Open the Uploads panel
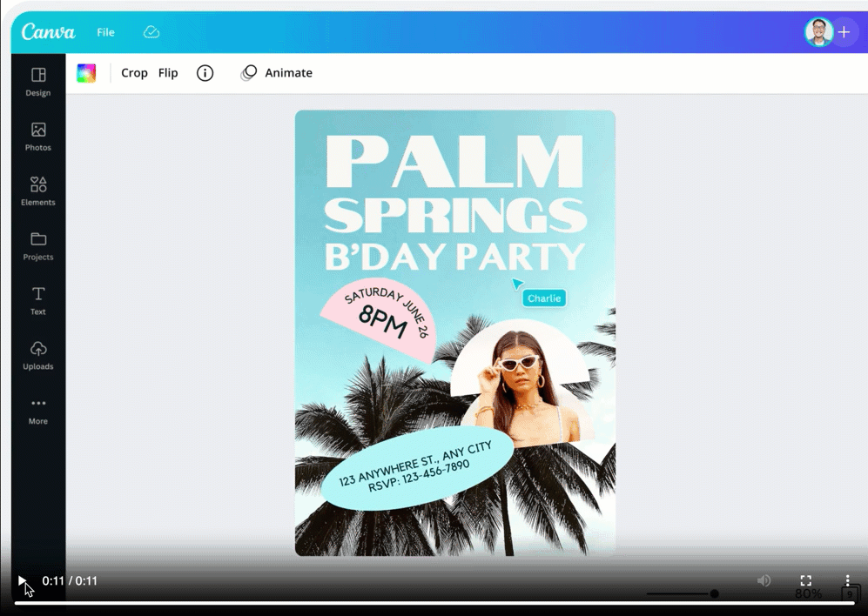This screenshot has height=616, width=868. point(38,356)
